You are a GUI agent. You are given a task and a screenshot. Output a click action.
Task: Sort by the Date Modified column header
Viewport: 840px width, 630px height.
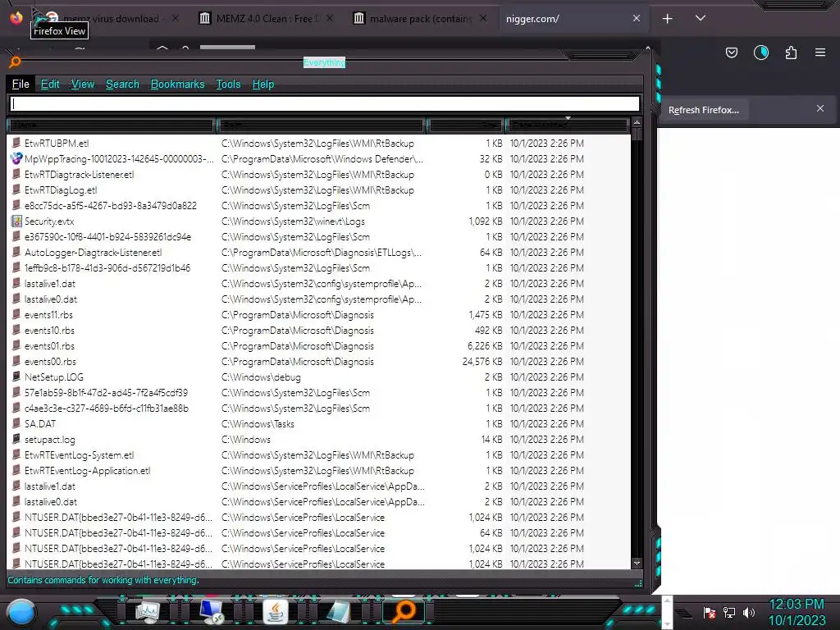567,126
